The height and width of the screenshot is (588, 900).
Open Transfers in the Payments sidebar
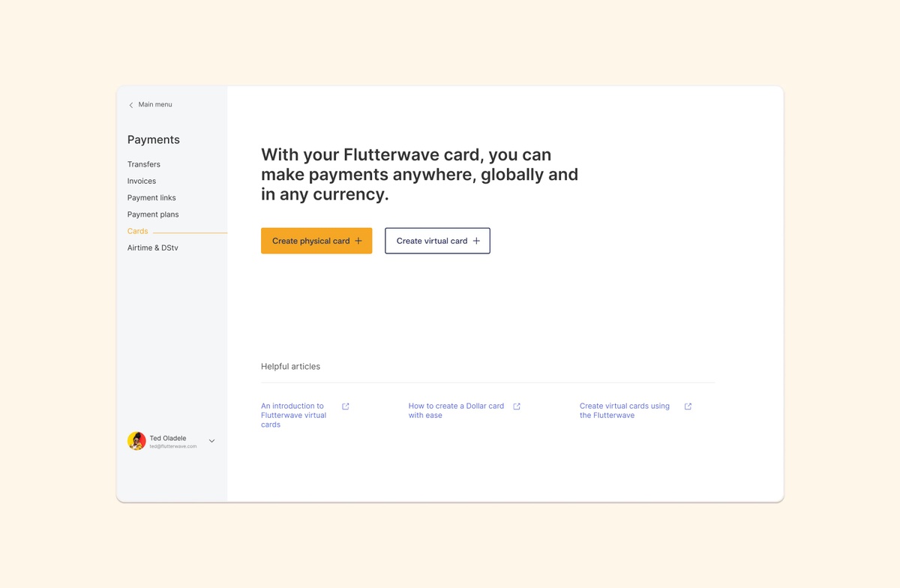(x=144, y=164)
